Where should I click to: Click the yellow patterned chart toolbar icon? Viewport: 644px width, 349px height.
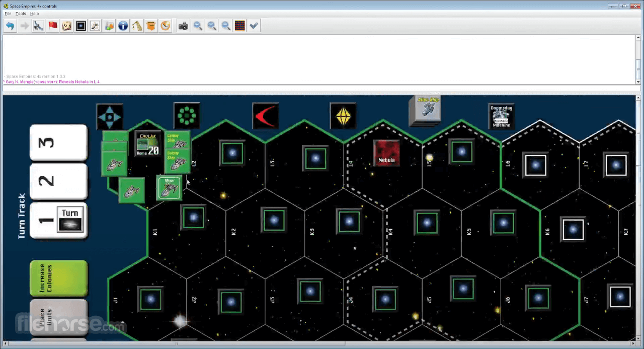[137, 26]
